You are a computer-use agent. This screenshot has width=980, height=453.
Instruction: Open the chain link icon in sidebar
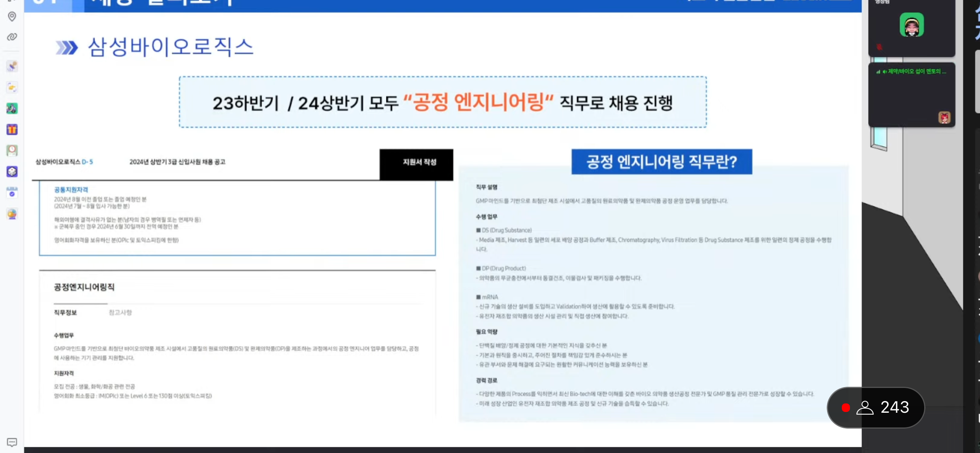12,37
